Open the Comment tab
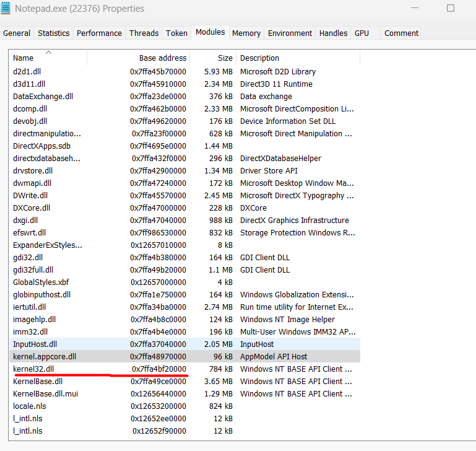The image size is (476, 451). 401,33
